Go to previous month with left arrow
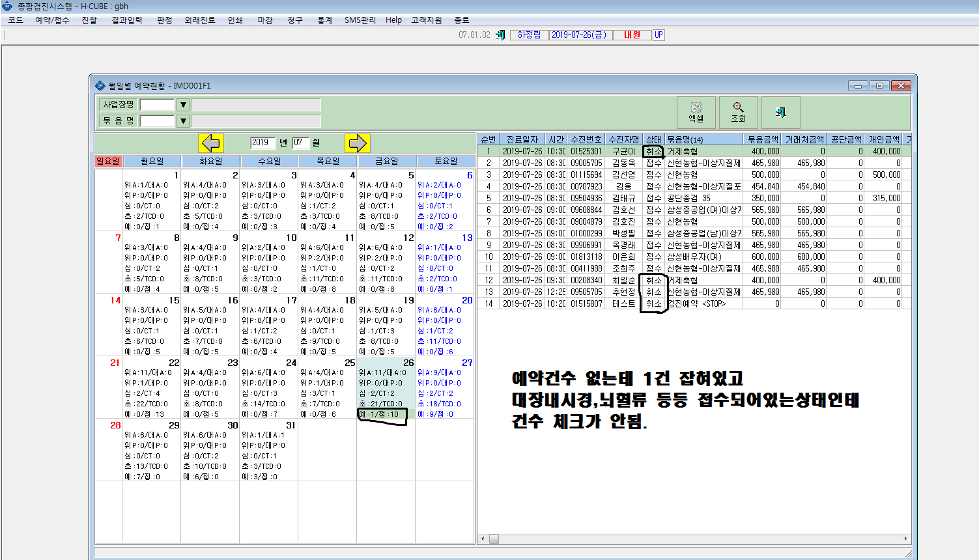The width and height of the screenshot is (979, 560). pos(212,143)
